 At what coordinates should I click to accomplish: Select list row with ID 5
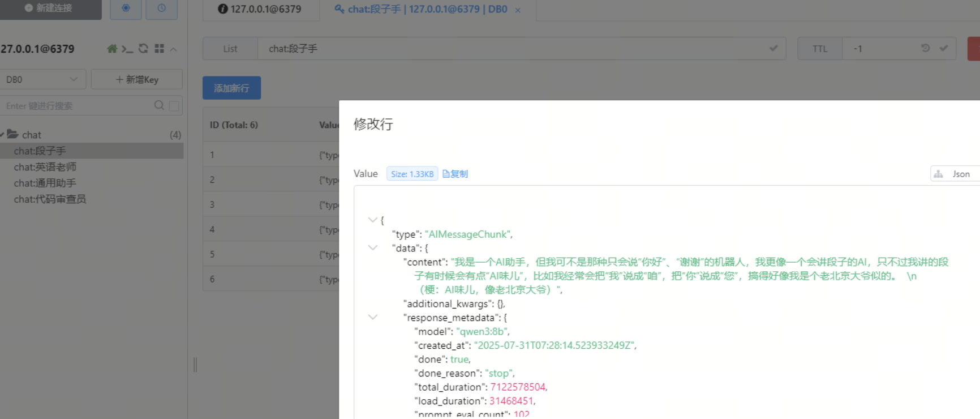[x=270, y=254]
